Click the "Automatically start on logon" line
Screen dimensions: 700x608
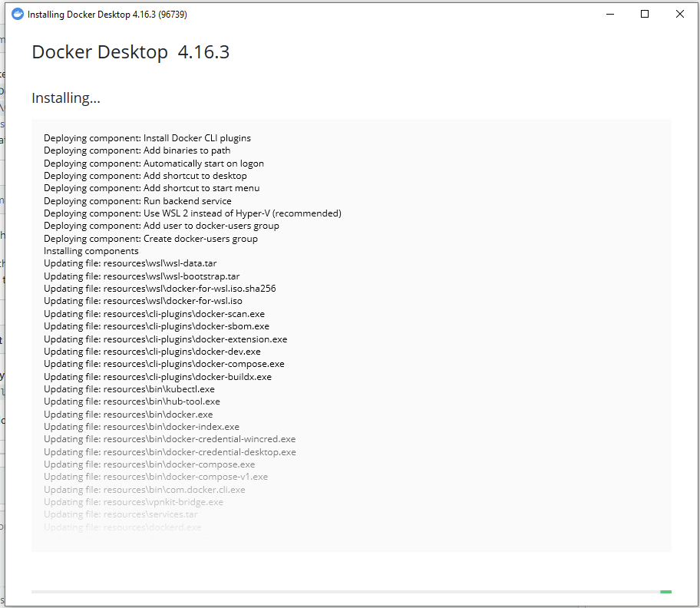click(154, 164)
